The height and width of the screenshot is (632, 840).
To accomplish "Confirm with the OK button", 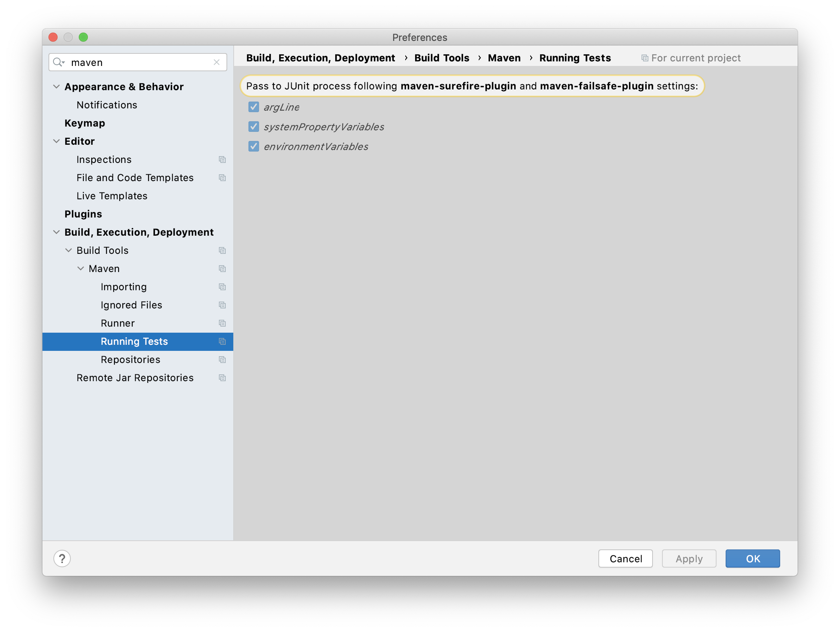I will [752, 558].
